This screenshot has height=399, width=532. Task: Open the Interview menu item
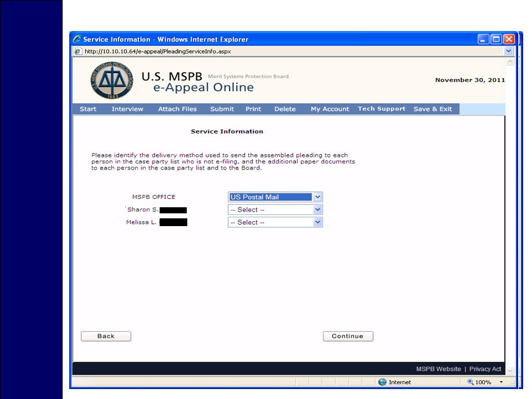[127, 109]
